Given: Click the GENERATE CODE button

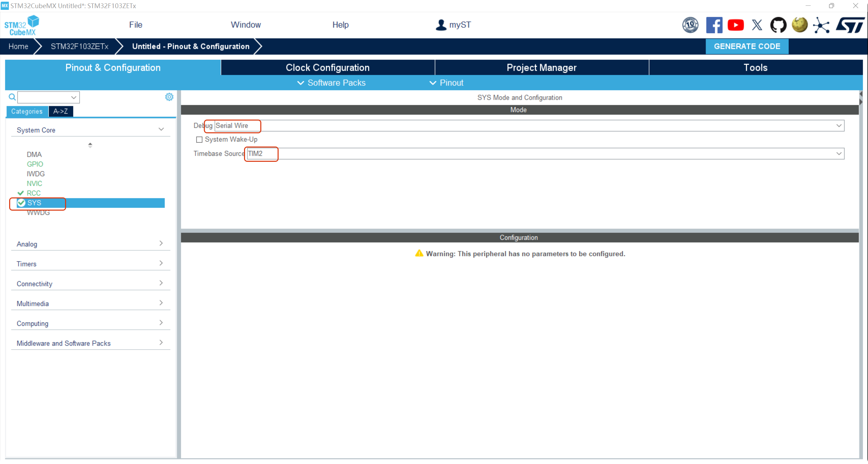Looking at the screenshot, I should click(x=747, y=46).
